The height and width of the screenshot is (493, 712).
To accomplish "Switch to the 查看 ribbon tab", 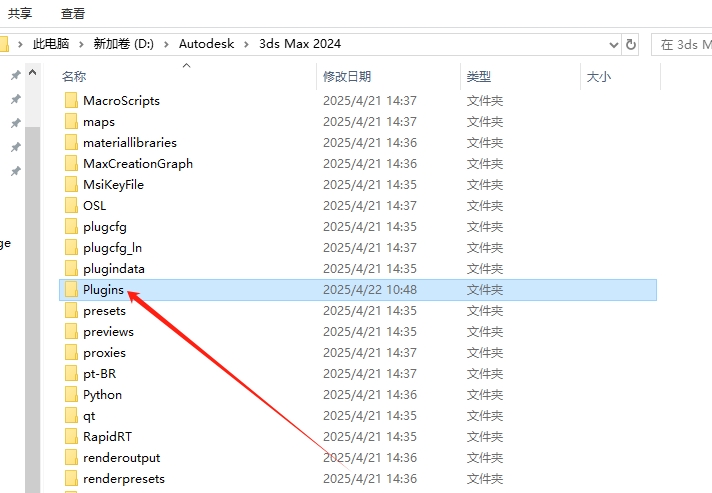I will (x=73, y=14).
